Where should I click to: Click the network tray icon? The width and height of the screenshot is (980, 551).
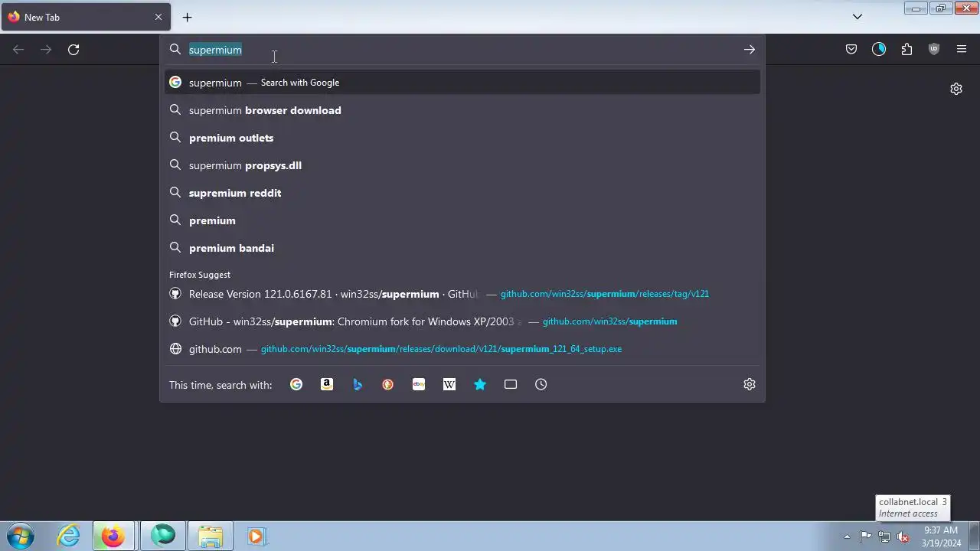tap(884, 536)
